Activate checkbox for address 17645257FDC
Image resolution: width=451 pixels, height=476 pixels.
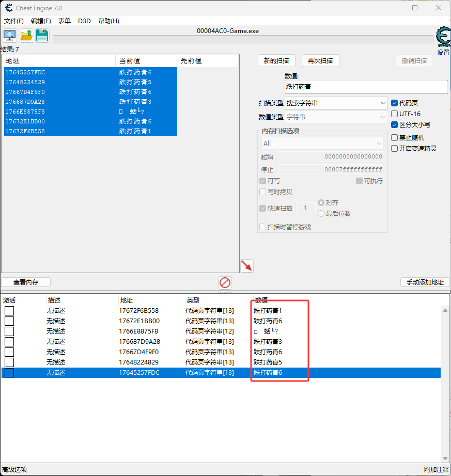pyautogui.click(x=9, y=373)
